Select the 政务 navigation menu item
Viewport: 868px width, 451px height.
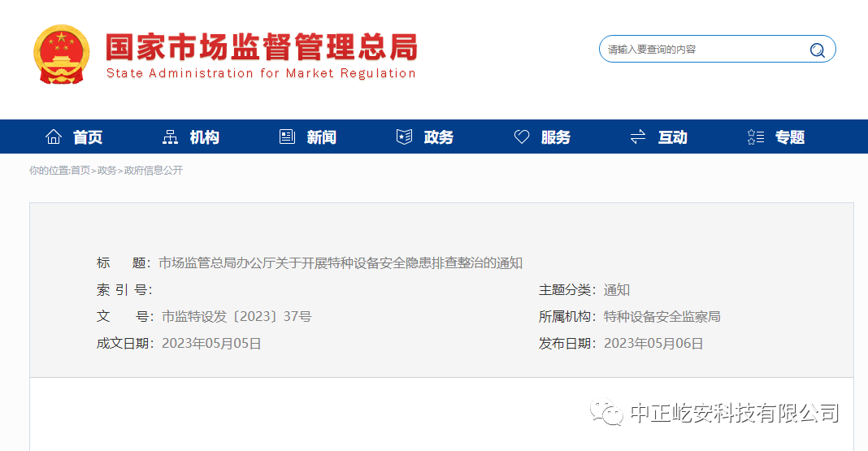click(x=439, y=137)
